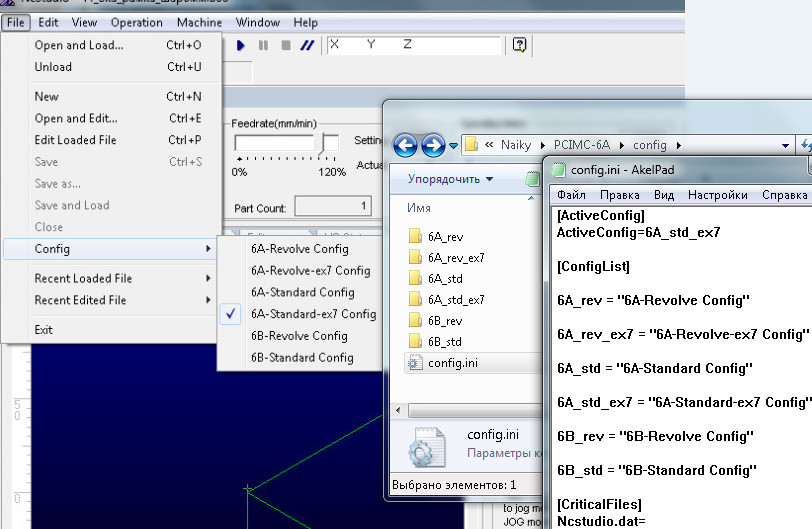The width and height of the screenshot is (812, 529).
Task: Go back with Explorer's blue back arrow
Action: (x=405, y=145)
